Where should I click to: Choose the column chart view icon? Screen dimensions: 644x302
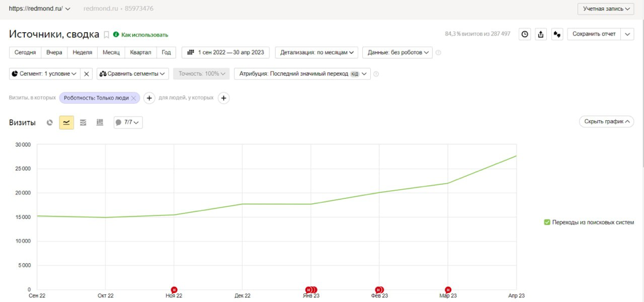pos(100,123)
